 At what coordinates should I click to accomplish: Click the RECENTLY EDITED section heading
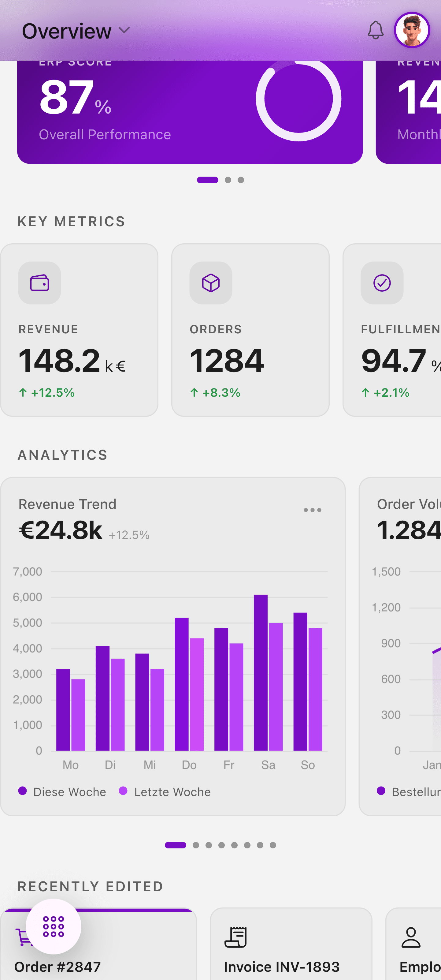(x=91, y=886)
